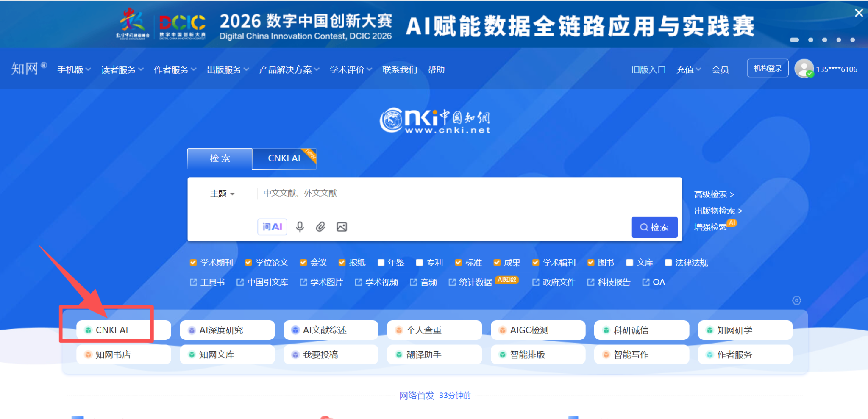Expand the 主题 search field dropdown
This screenshot has height=419, width=868.
click(222, 194)
